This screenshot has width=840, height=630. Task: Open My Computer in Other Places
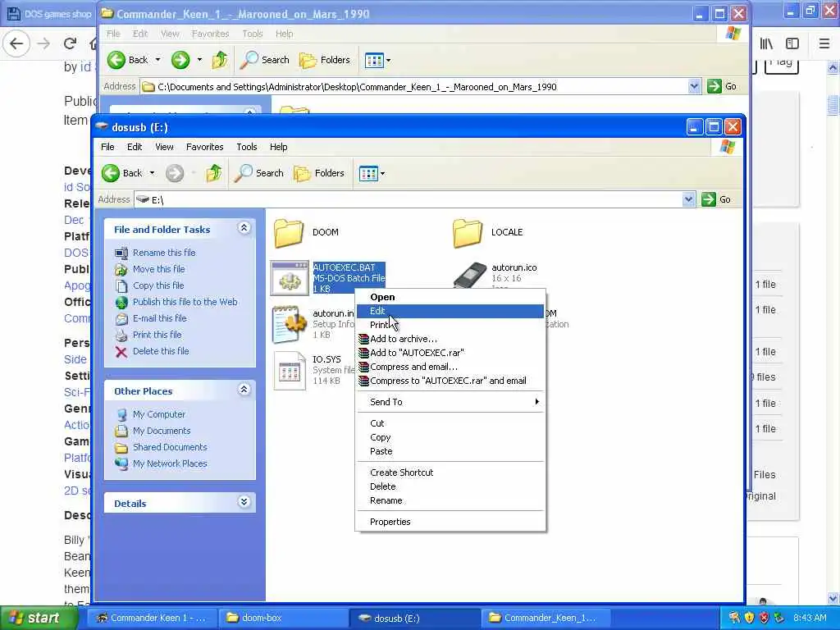click(x=158, y=414)
